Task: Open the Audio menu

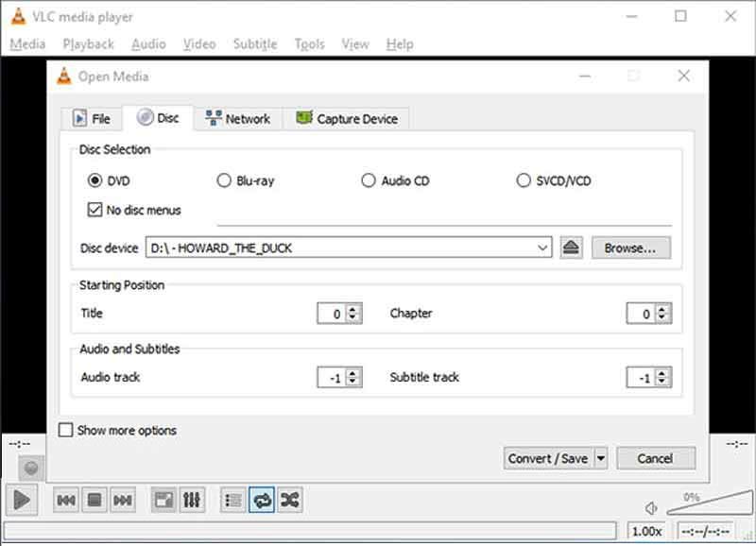Action: [148, 44]
